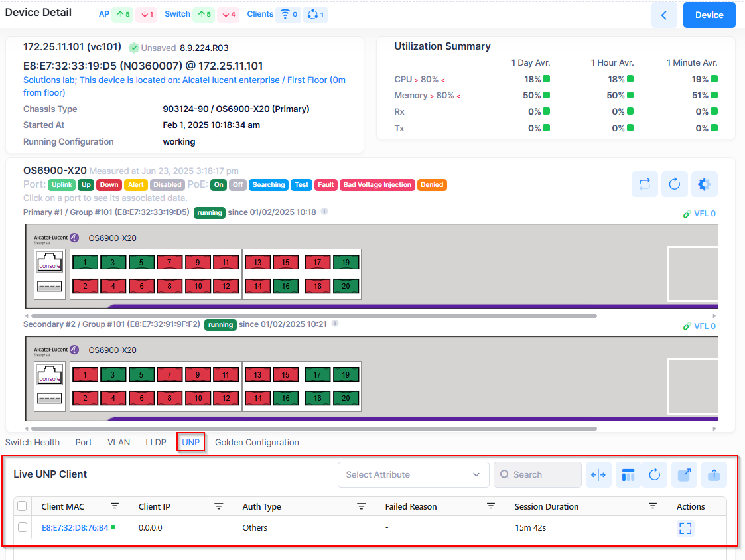The image size is (745, 560).
Task: Refresh the Live UNP Client table
Action: [655, 474]
